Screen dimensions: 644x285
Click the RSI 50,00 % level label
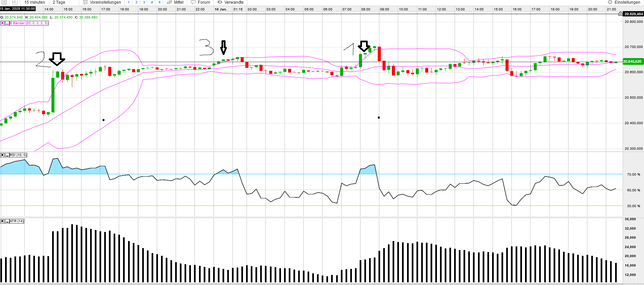click(x=634, y=190)
